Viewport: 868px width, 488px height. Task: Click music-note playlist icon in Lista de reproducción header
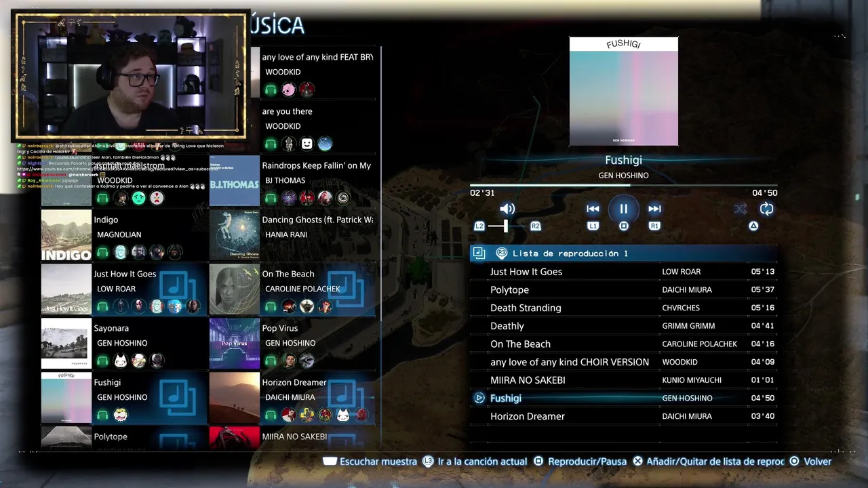[479, 253]
